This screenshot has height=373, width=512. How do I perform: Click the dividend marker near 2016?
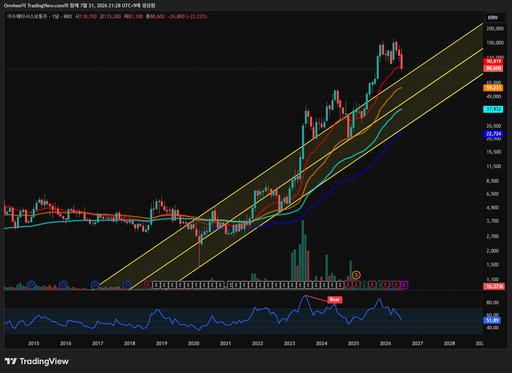tap(63, 285)
